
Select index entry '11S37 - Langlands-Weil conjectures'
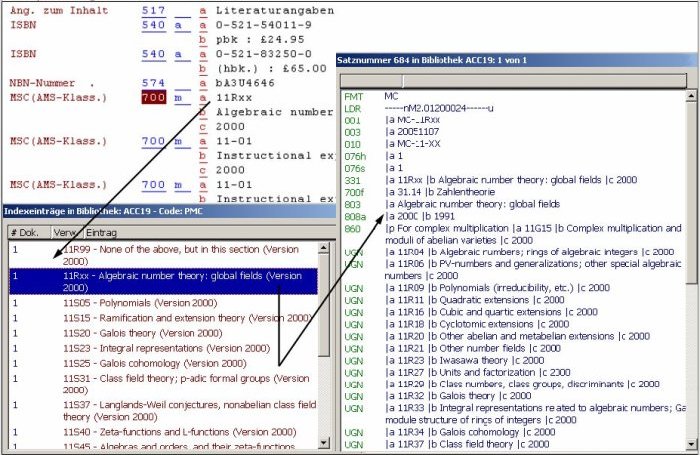click(x=163, y=411)
